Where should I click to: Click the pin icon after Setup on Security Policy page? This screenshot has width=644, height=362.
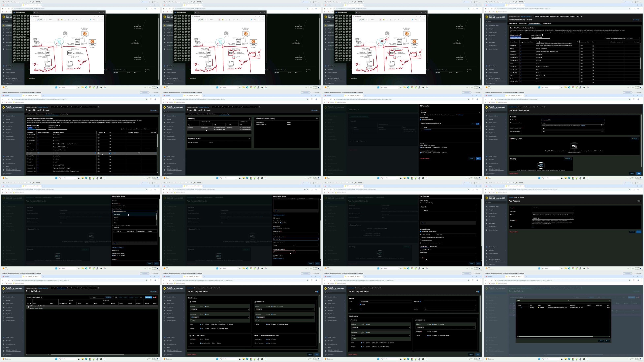point(98,288)
